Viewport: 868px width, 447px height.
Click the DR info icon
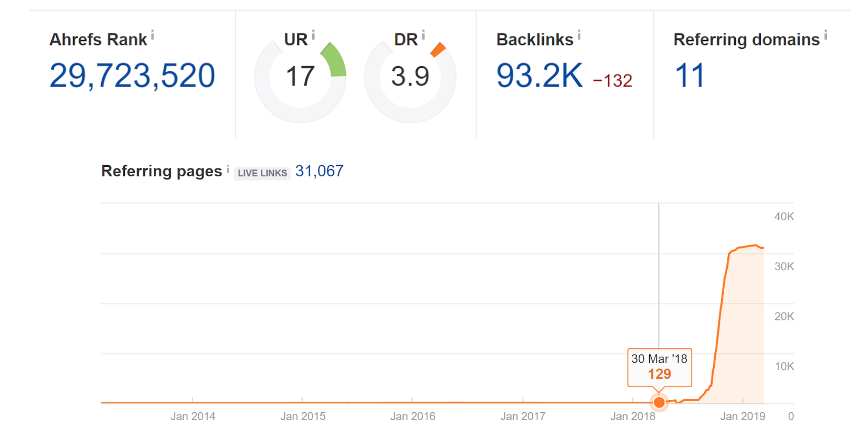[x=423, y=35]
